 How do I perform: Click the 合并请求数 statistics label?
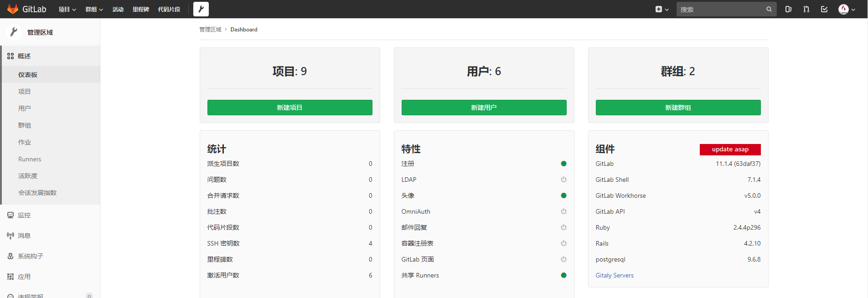click(x=223, y=195)
